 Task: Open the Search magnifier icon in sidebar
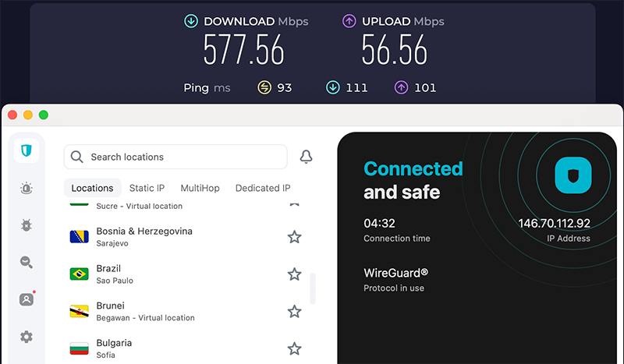pos(27,262)
